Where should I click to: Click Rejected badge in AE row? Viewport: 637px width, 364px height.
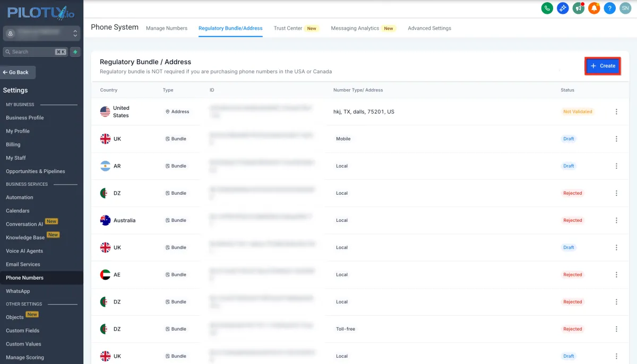point(573,274)
